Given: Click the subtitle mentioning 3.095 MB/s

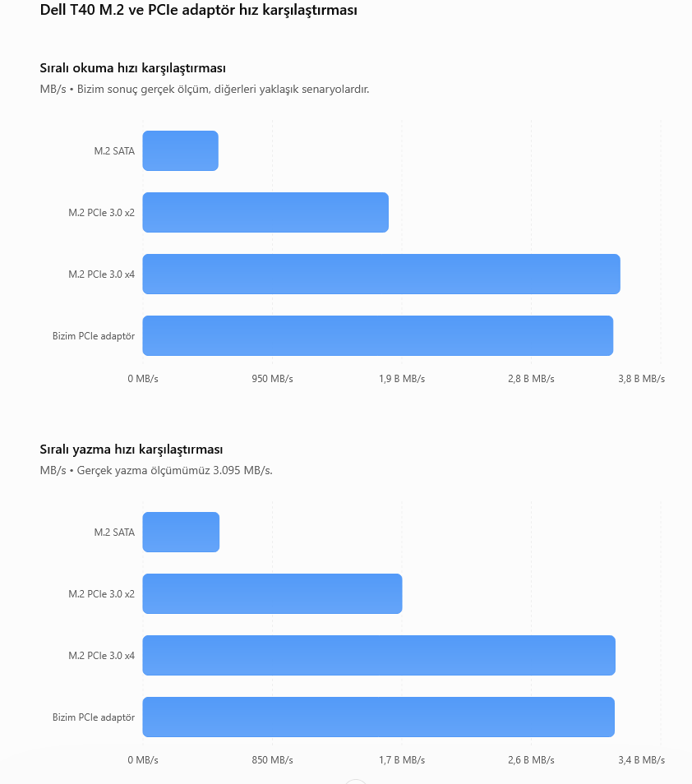Looking at the screenshot, I should [156, 471].
